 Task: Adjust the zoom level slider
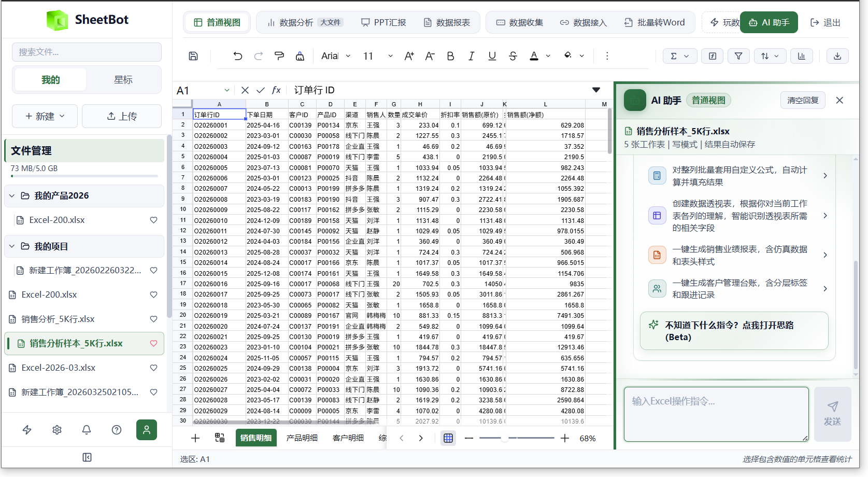click(517, 438)
